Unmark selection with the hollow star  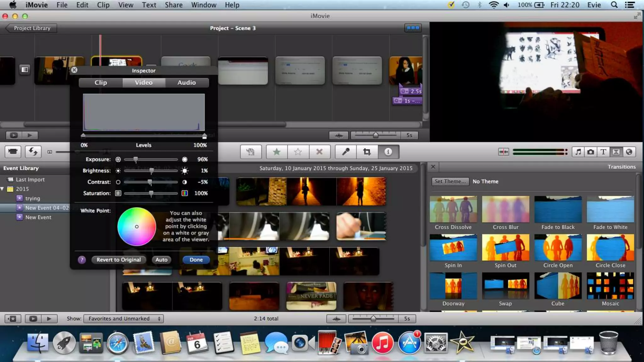298,152
